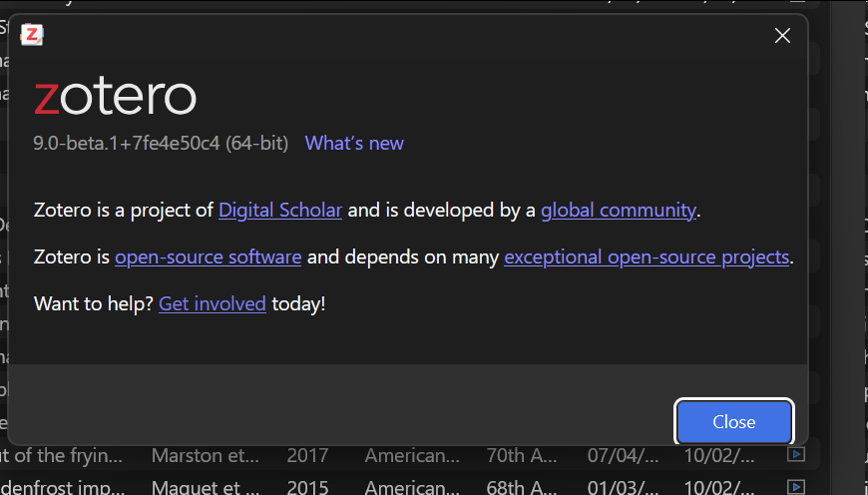The width and height of the screenshot is (868, 495).
Task: Click the 01/03/... date cell
Action: coord(624,487)
